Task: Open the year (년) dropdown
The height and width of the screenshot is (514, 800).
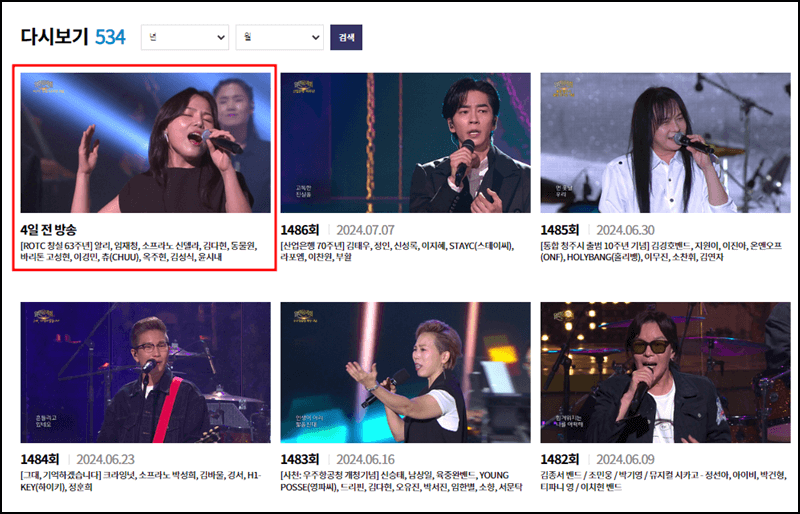Action: [185, 37]
